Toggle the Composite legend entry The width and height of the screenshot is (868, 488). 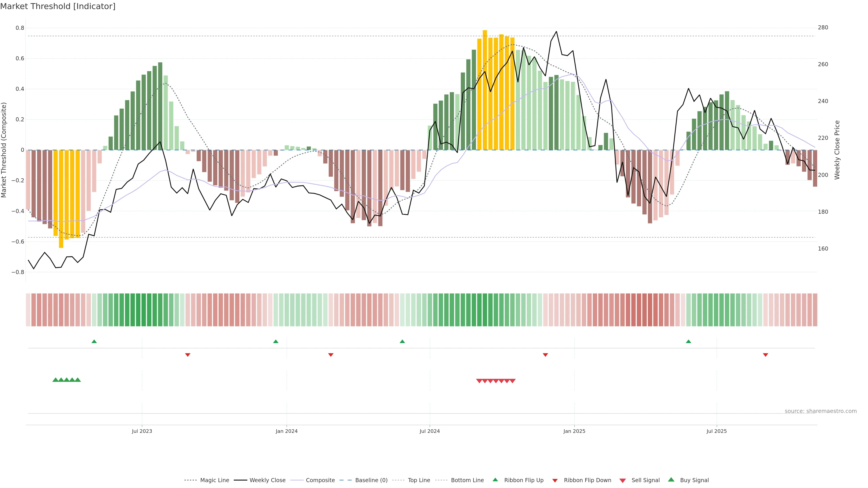tap(320, 480)
